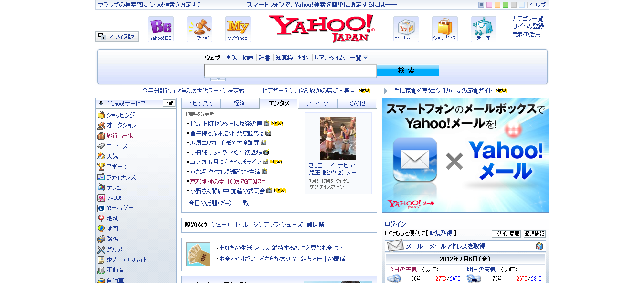Select the green theme color swatch

pos(506,5)
